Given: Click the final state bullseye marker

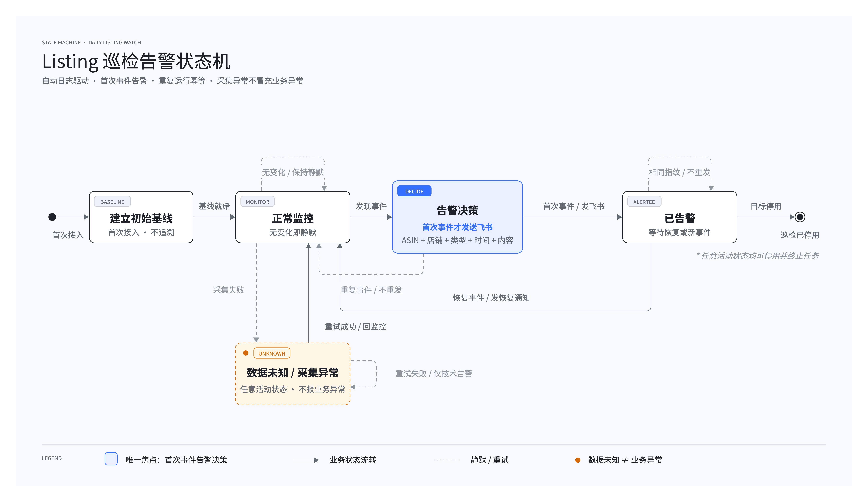Looking at the screenshot, I should tap(800, 217).
